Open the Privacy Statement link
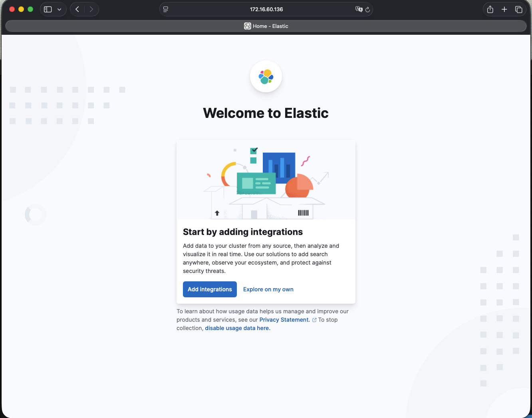532x418 pixels. pyautogui.click(x=285, y=320)
